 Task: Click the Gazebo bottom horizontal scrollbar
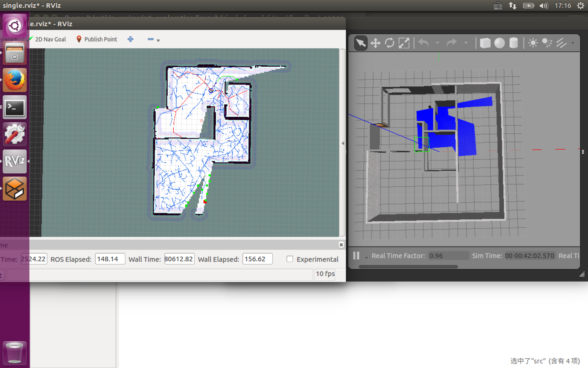408,267
